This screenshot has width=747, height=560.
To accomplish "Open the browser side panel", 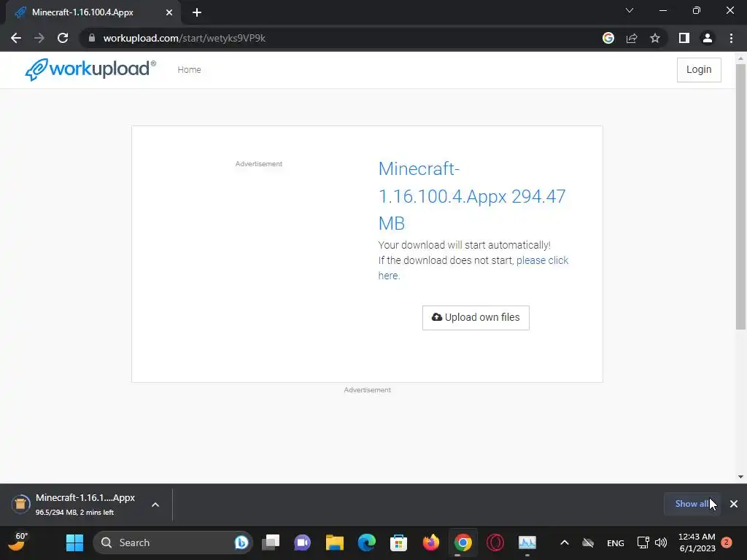I will pos(684,38).
